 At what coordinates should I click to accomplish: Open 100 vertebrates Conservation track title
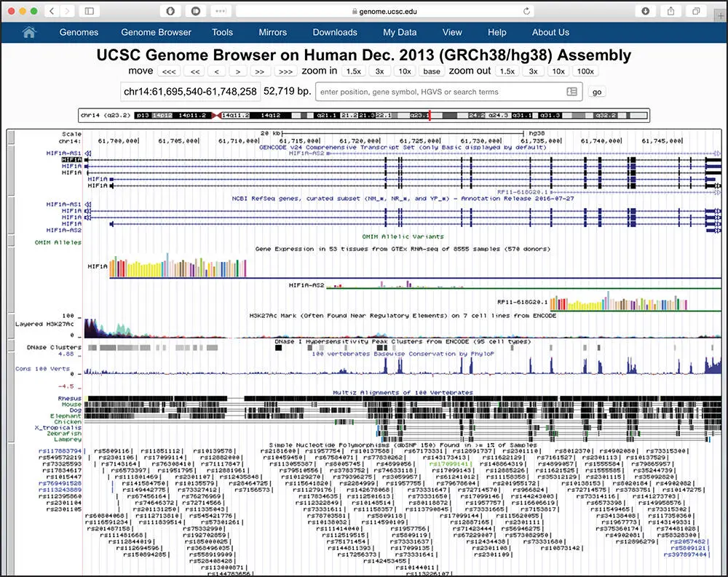coord(403,354)
